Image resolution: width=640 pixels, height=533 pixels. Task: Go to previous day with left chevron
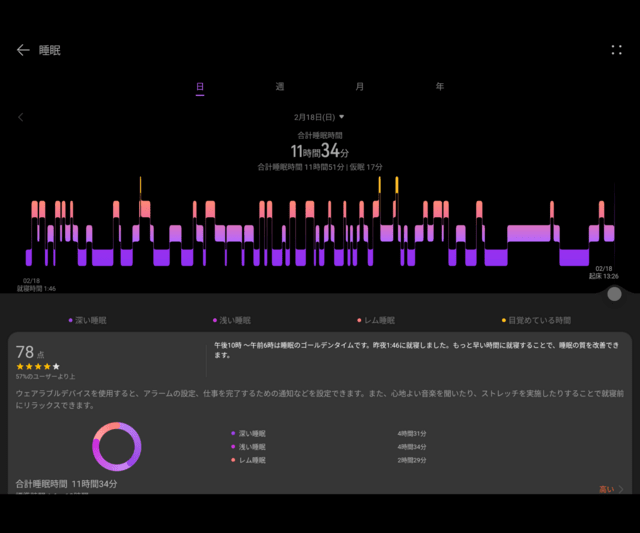21,117
